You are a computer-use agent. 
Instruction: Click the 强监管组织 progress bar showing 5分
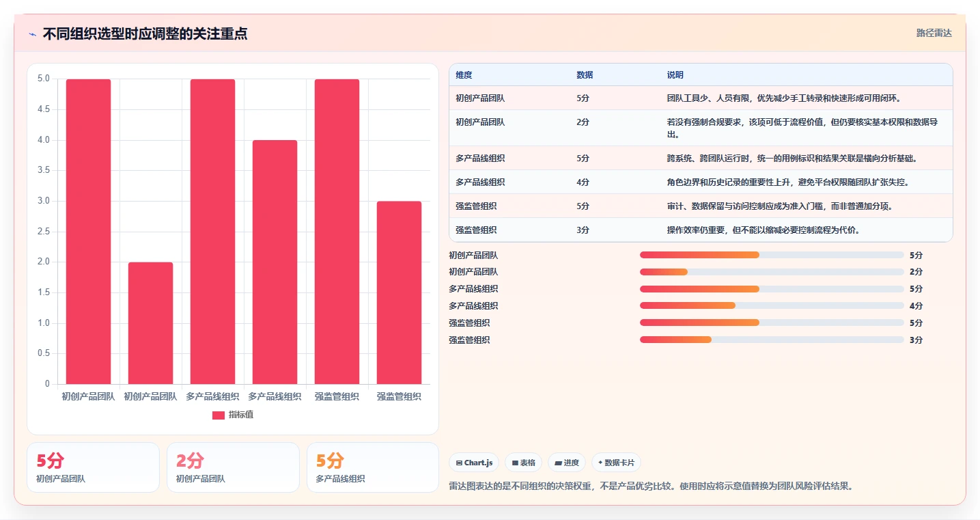(x=772, y=323)
